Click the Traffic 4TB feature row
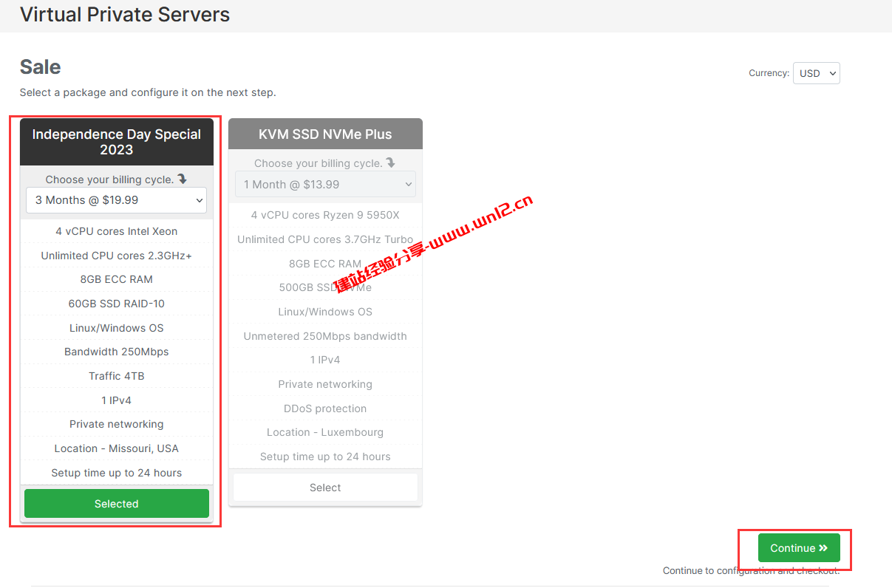This screenshot has height=588, width=892. pos(116,376)
